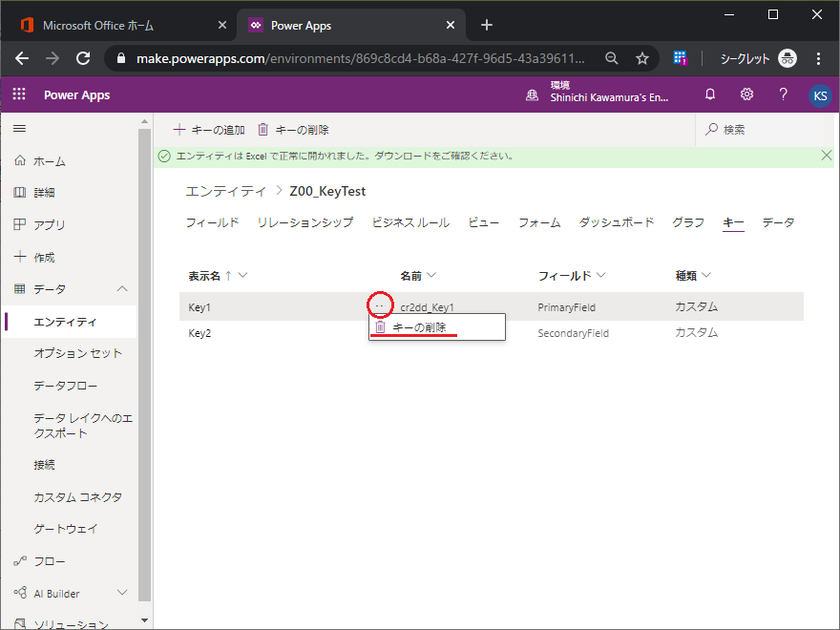Open the フィールド column dropdown

pos(601,275)
